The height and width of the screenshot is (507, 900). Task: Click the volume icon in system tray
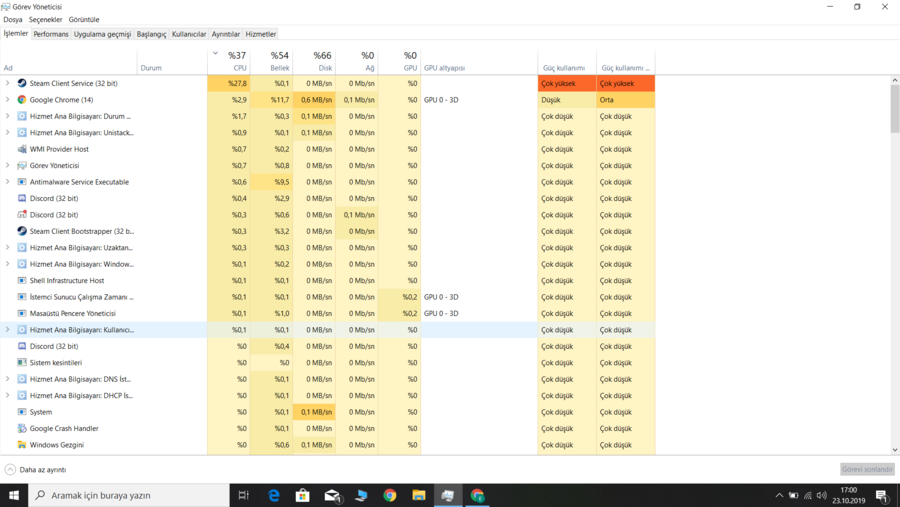(822, 496)
